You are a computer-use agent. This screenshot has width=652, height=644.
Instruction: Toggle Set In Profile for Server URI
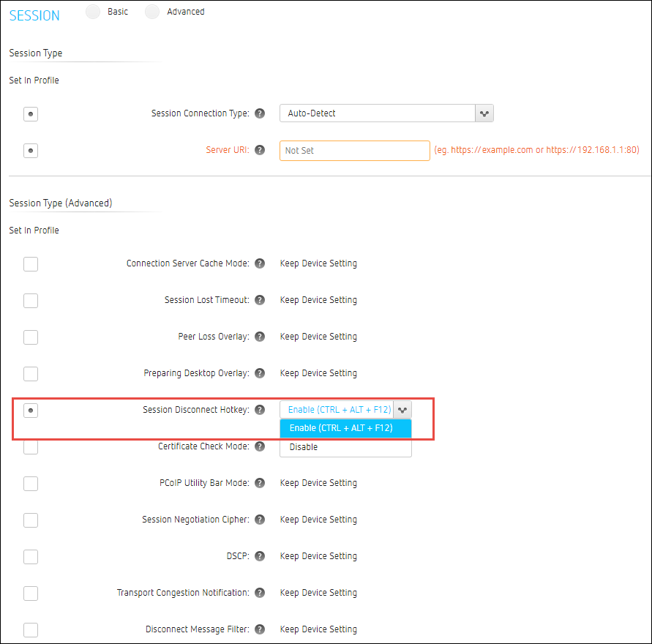31,151
